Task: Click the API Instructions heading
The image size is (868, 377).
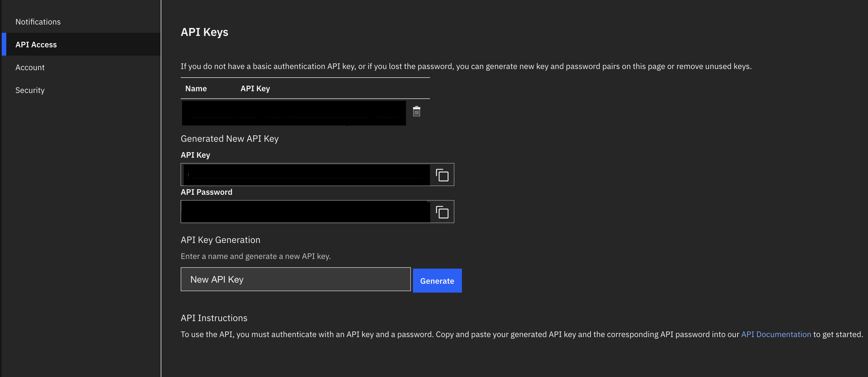Action: (214, 318)
